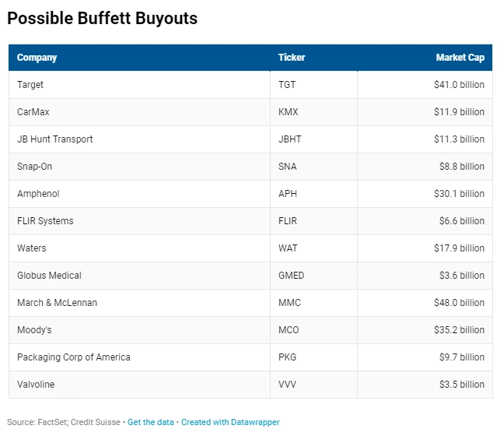Click the VVV ticker cell
The image size is (504, 436).
point(287,385)
